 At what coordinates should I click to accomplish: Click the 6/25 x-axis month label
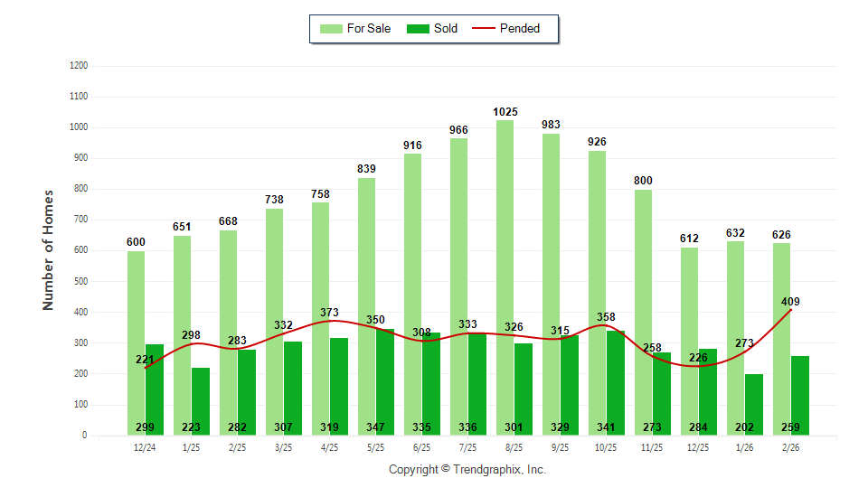click(421, 446)
